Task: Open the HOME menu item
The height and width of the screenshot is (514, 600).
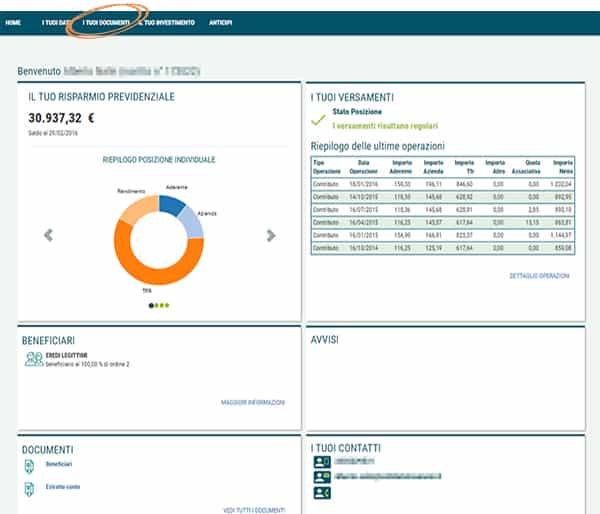Action: [x=14, y=21]
